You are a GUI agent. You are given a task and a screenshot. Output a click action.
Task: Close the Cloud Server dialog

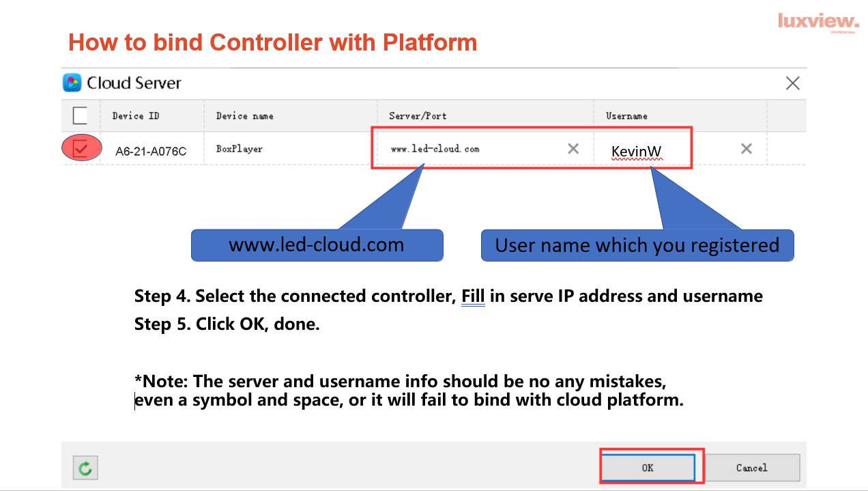[792, 83]
